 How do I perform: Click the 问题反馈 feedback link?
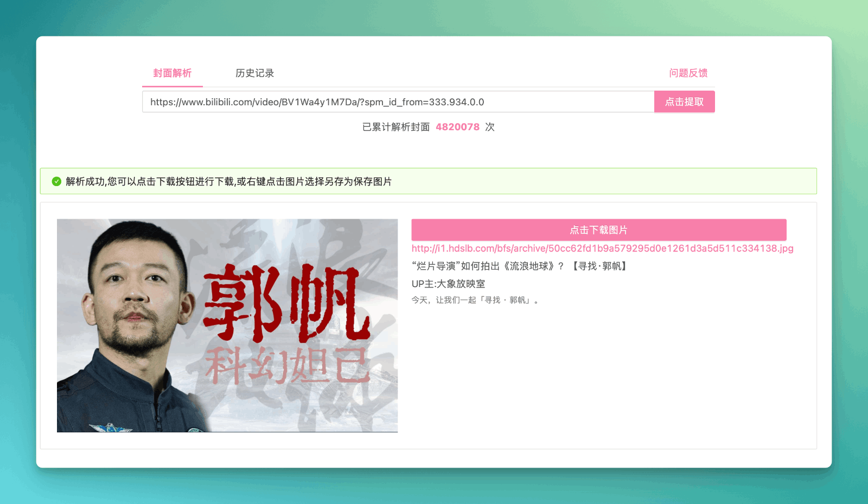689,73
